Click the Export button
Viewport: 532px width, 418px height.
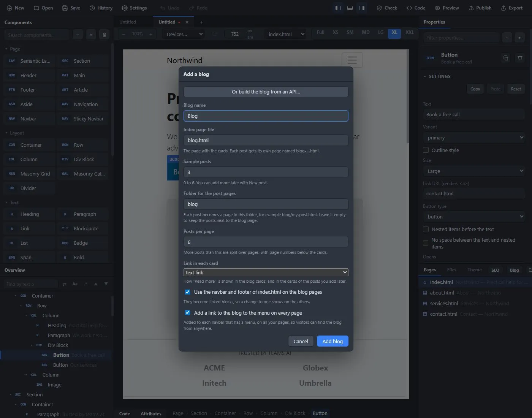tap(511, 8)
